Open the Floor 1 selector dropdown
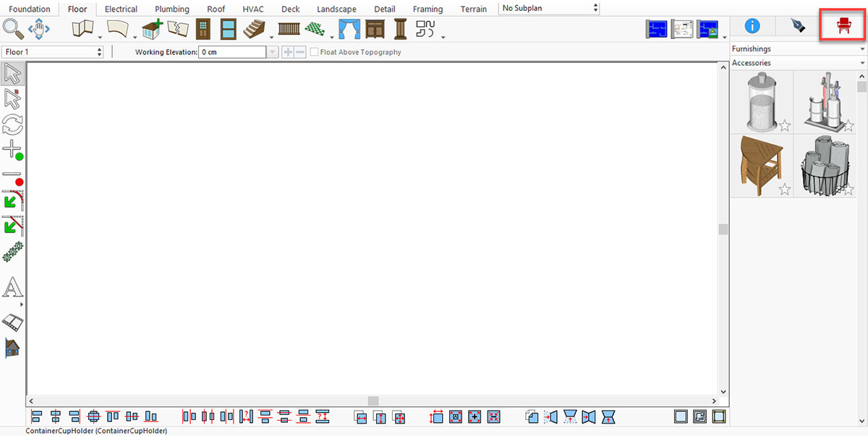868x438 pixels. click(x=54, y=52)
